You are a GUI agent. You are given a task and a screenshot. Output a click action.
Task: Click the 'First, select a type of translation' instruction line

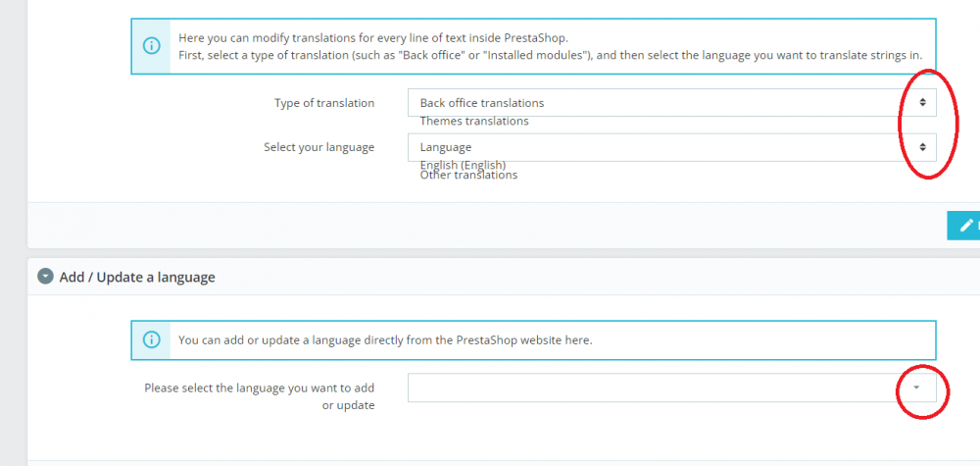click(x=549, y=54)
